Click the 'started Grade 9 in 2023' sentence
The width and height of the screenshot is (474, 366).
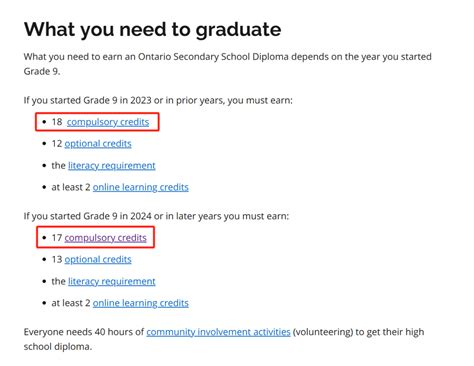pyautogui.click(x=158, y=100)
